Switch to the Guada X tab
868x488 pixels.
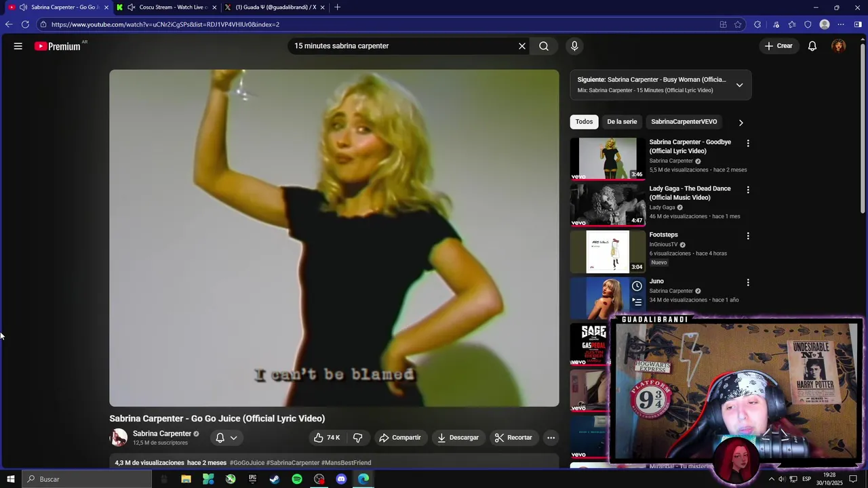tap(276, 7)
